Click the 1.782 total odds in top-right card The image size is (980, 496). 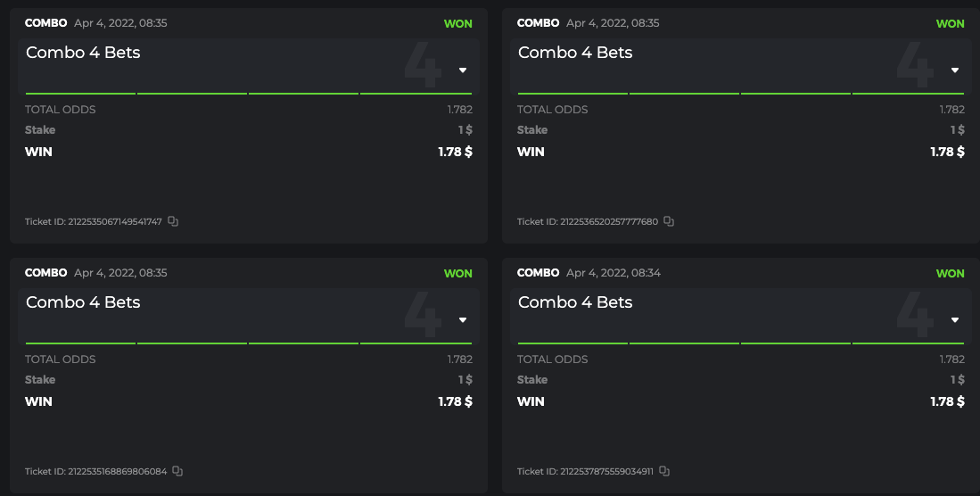point(951,110)
